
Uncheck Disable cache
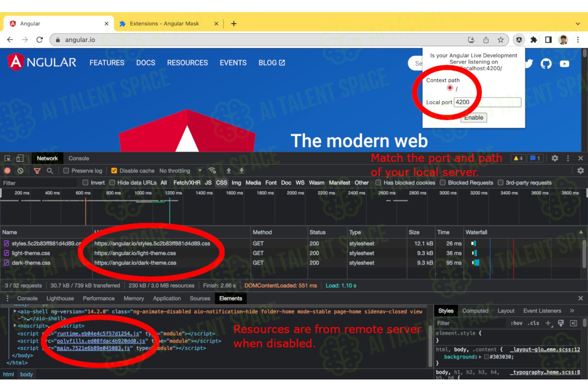pos(114,171)
